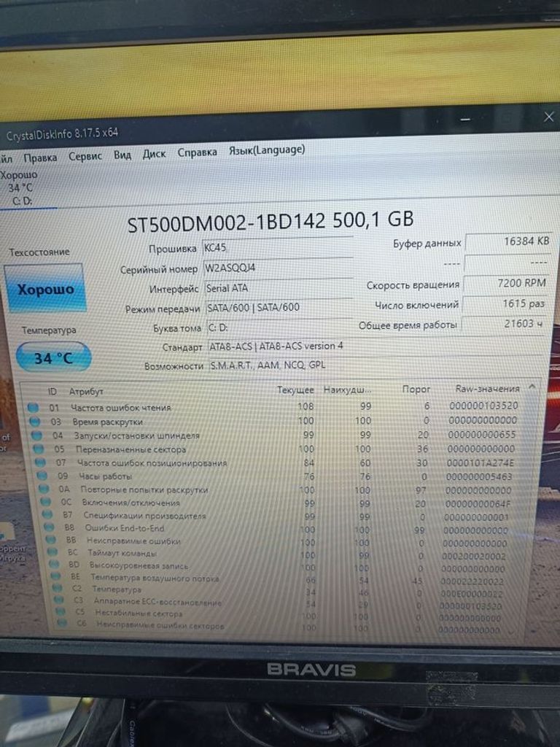
Task: Click the status circle for Частота ошибок позиционирования
Action: 41,462
